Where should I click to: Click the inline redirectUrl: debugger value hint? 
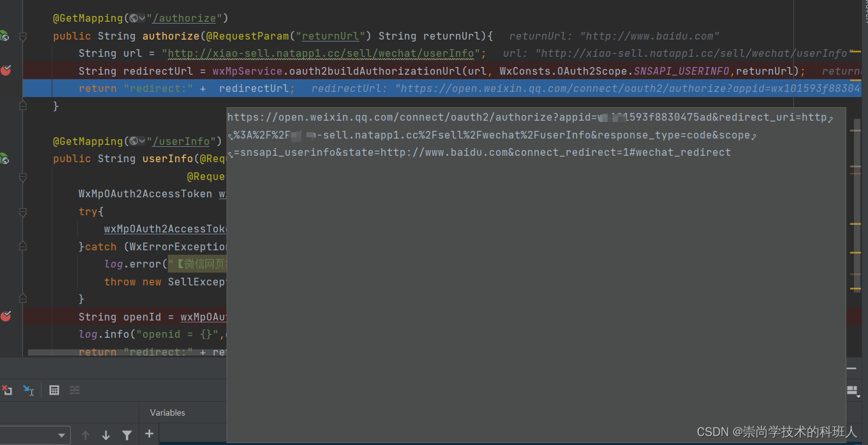coord(586,88)
